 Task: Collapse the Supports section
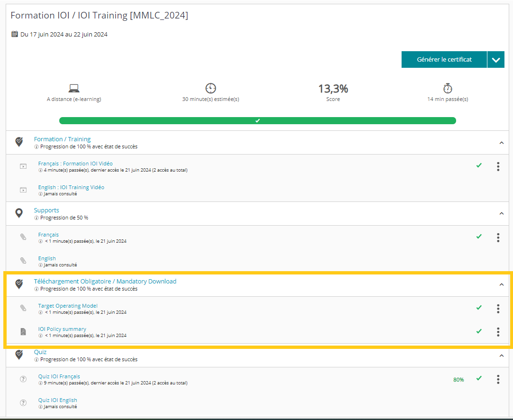click(x=501, y=213)
